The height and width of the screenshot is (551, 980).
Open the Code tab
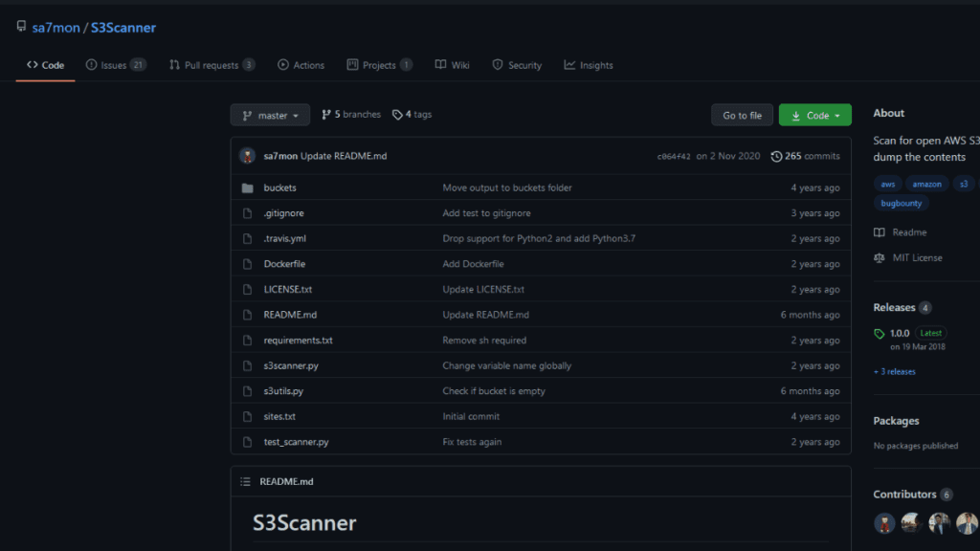[x=45, y=65]
